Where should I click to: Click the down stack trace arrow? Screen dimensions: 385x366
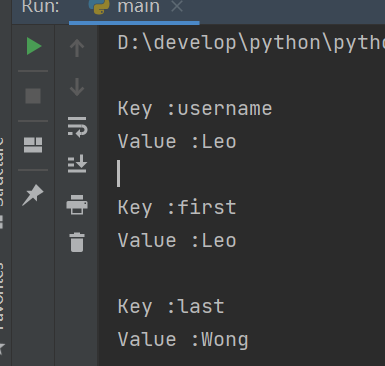tap(77, 87)
